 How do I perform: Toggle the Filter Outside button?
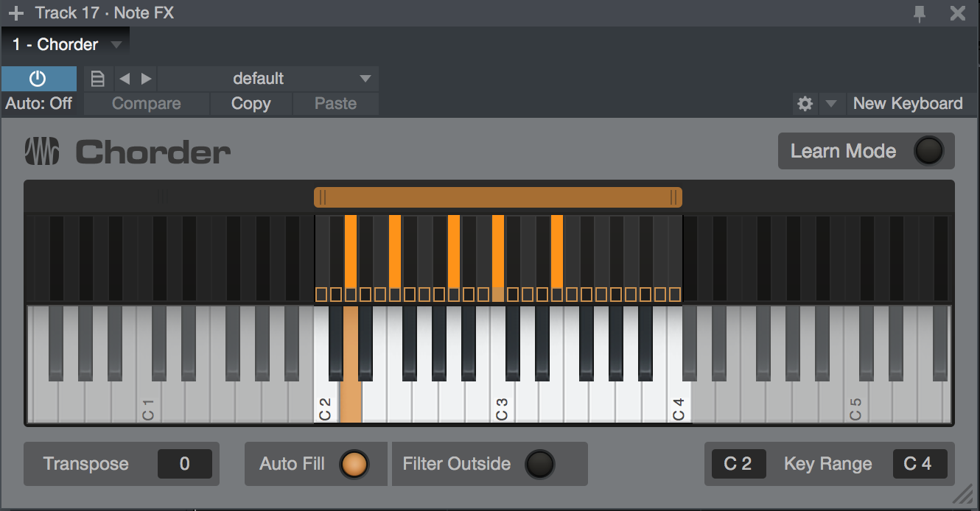click(540, 464)
